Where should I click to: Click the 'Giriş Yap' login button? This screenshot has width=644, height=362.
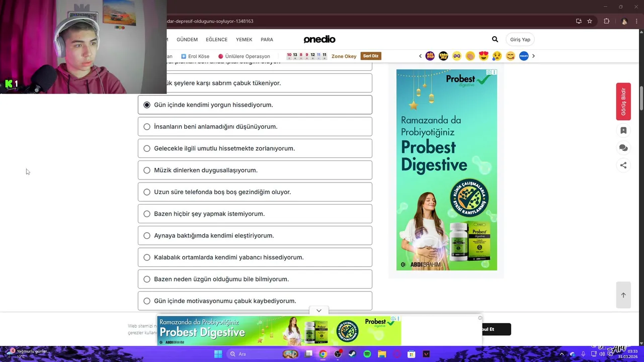click(520, 39)
